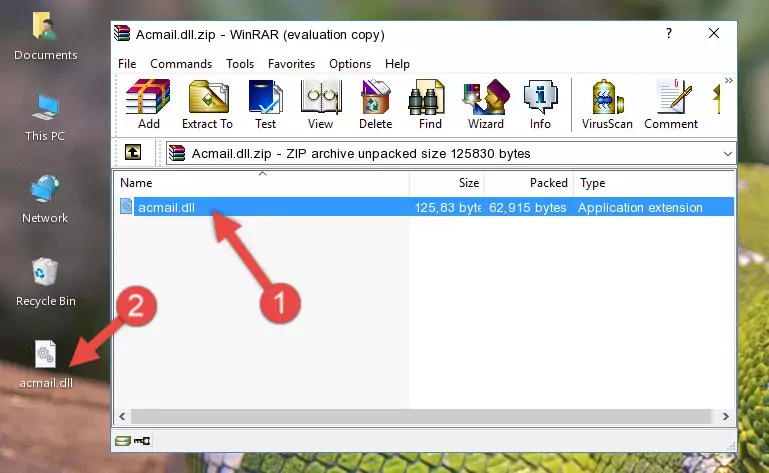Sort by the Type column header
The image size is (769, 473).
pos(654,183)
